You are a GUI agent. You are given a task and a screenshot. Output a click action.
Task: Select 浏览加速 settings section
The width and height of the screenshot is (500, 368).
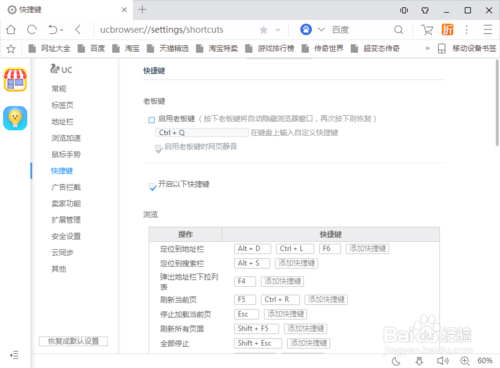click(x=66, y=138)
